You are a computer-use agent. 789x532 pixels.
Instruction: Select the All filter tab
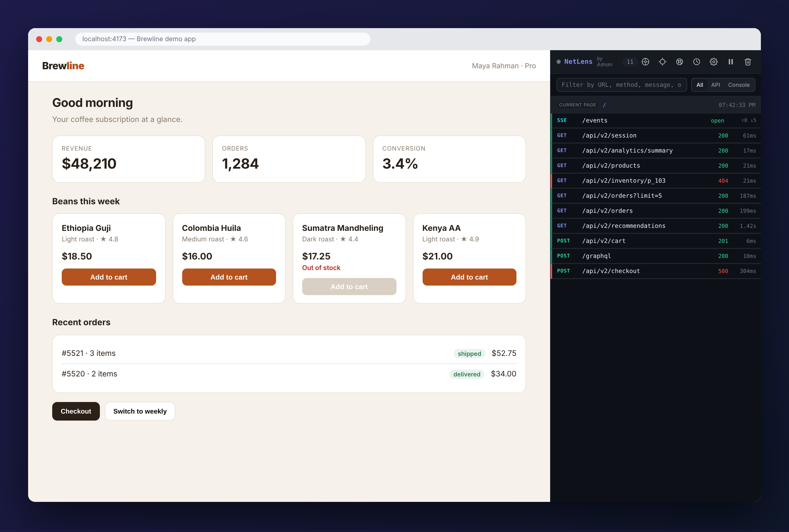[x=699, y=85]
